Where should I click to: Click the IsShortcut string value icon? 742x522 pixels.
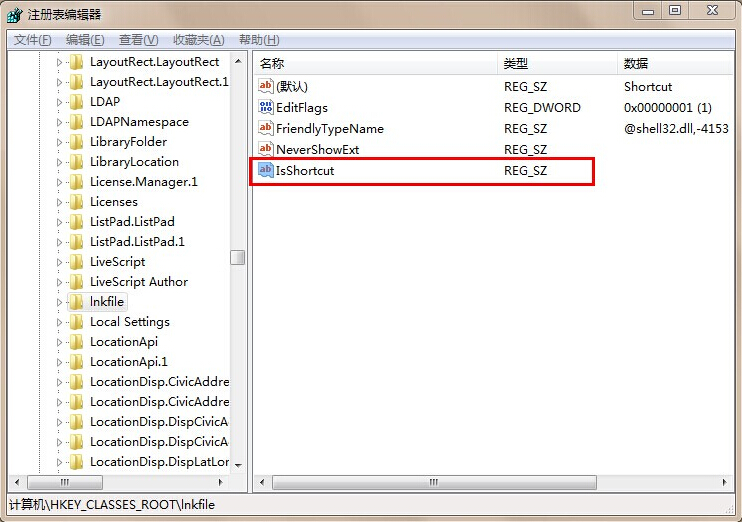(x=266, y=170)
